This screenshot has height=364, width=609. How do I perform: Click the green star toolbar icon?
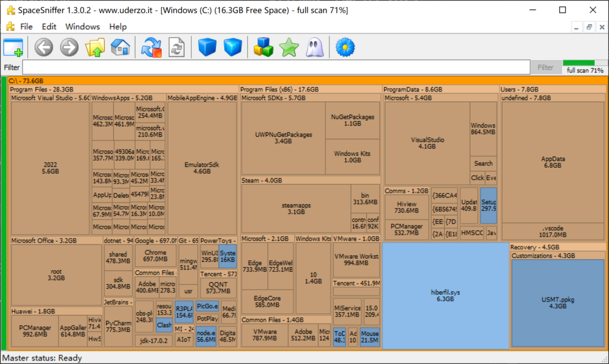click(289, 48)
